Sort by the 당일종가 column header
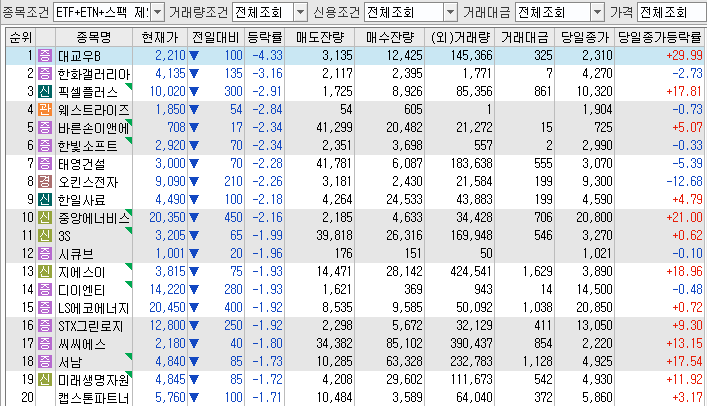707x406 pixels. (585, 37)
